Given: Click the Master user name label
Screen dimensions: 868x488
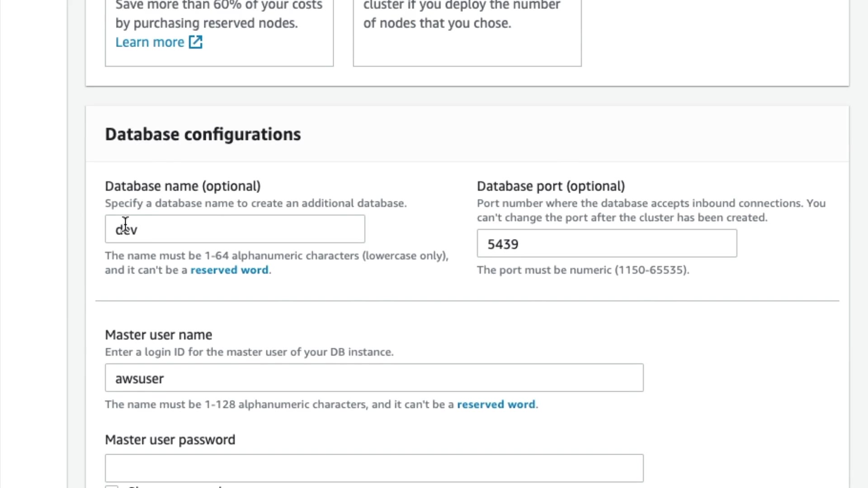Looking at the screenshot, I should tap(158, 335).
